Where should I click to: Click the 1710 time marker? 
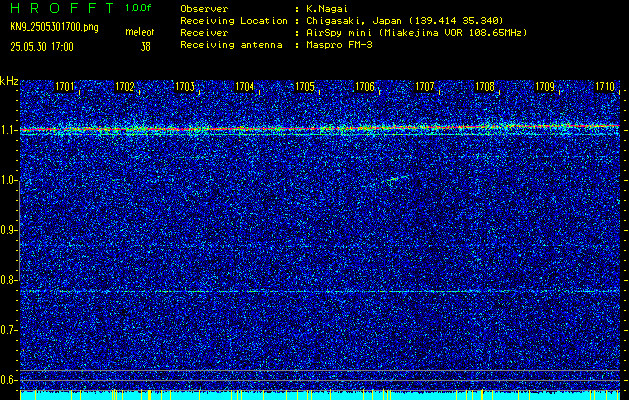(x=605, y=86)
